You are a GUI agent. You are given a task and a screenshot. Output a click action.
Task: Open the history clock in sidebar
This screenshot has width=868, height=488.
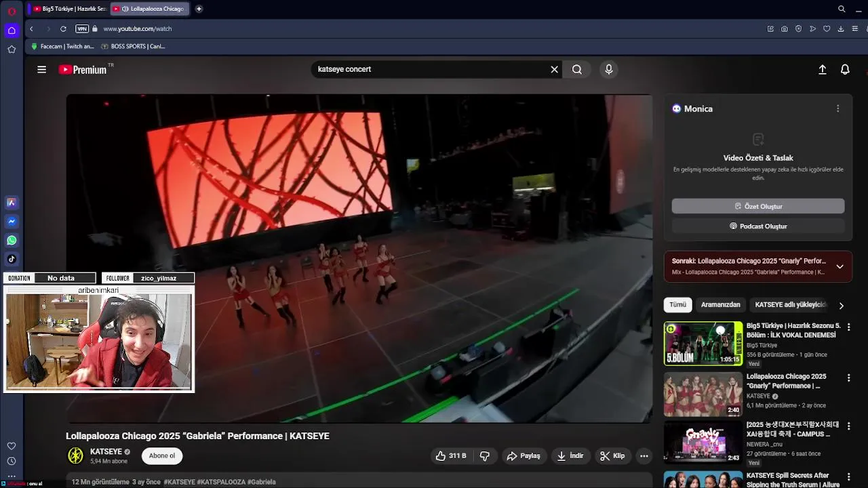click(12, 461)
